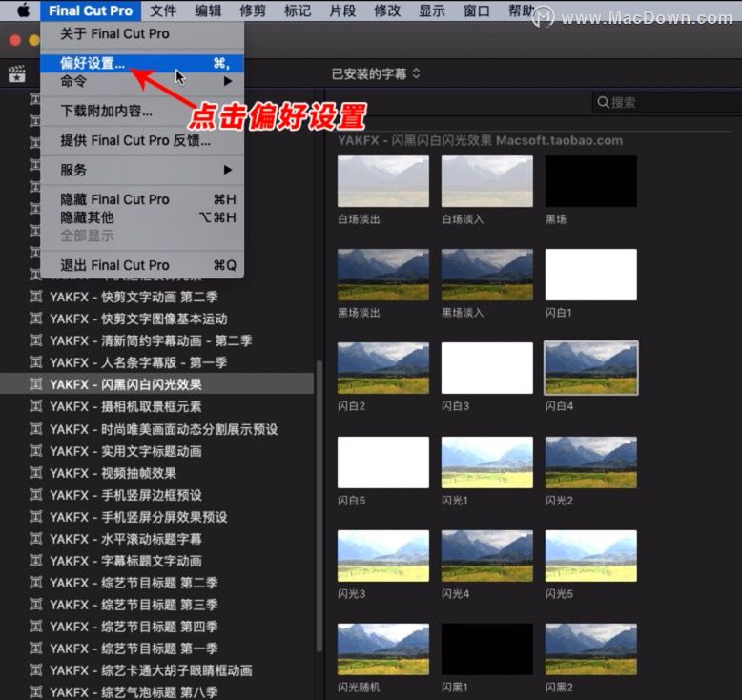Viewport: 742px width, 700px height.
Task: Choose 隐藏 Final Cut Pro
Action: [142, 199]
